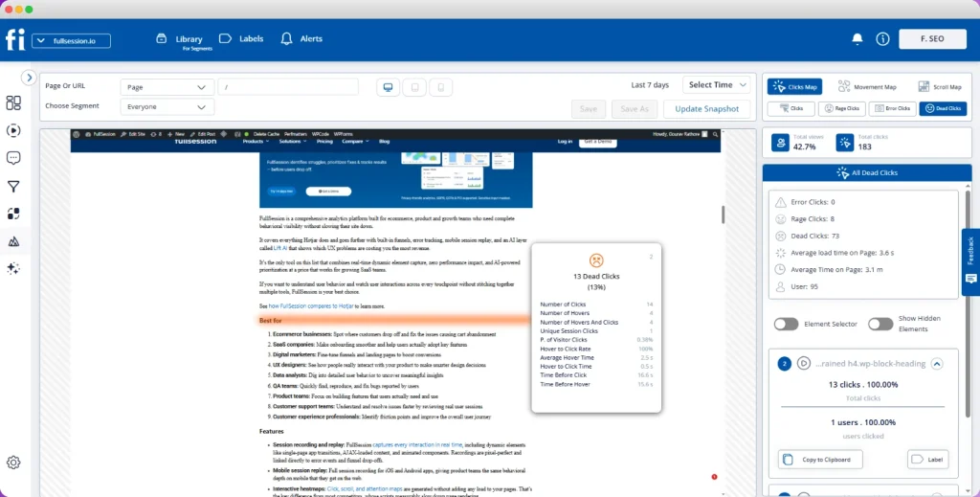Image resolution: width=980 pixels, height=497 pixels.
Task: Play the h4.wp-block-heading element recording
Action: pos(804,363)
